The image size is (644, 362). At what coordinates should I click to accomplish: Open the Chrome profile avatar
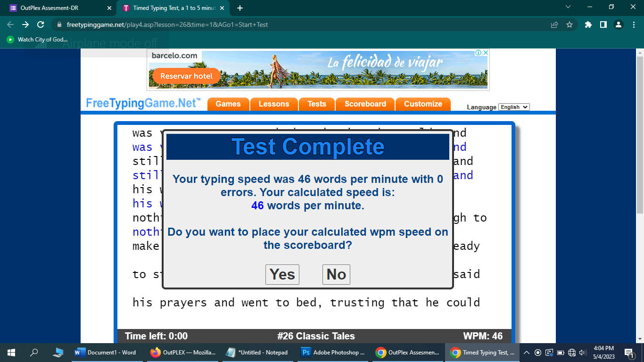619,25
